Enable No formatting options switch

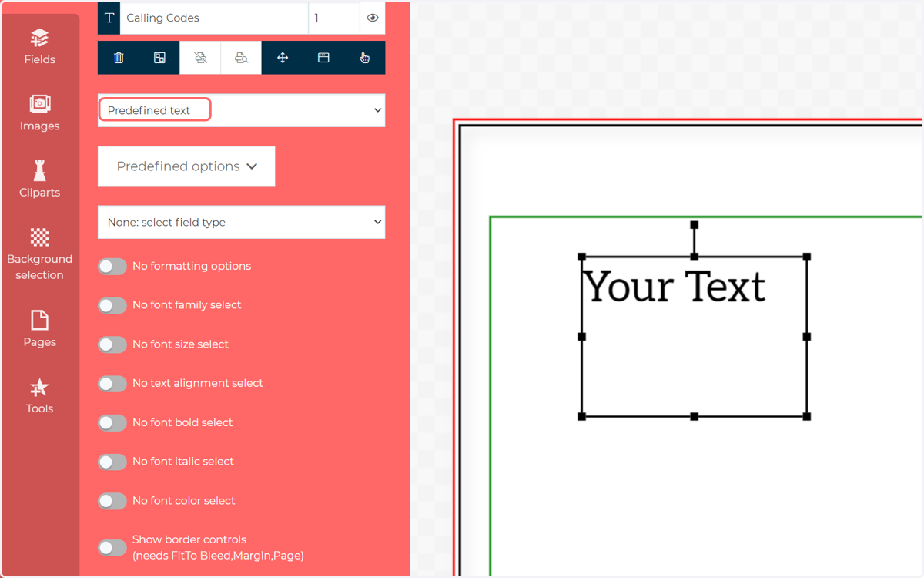(x=112, y=267)
